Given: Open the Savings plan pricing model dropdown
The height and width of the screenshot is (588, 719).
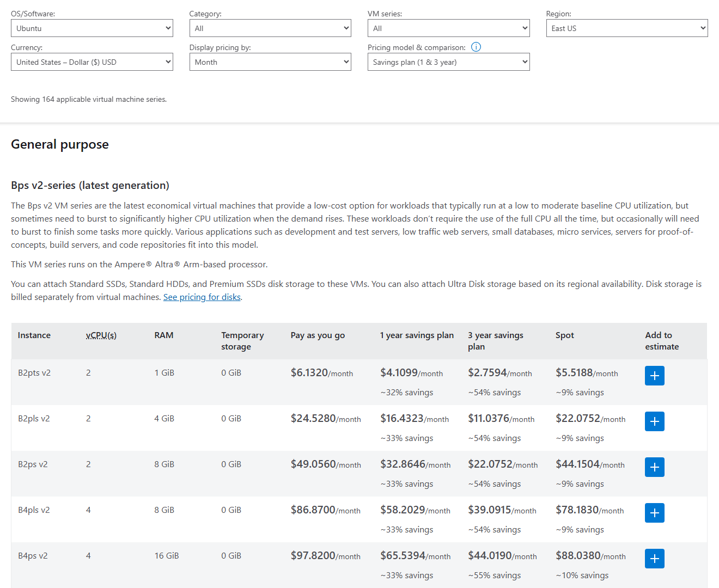Looking at the screenshot, I should pos(449,62).
